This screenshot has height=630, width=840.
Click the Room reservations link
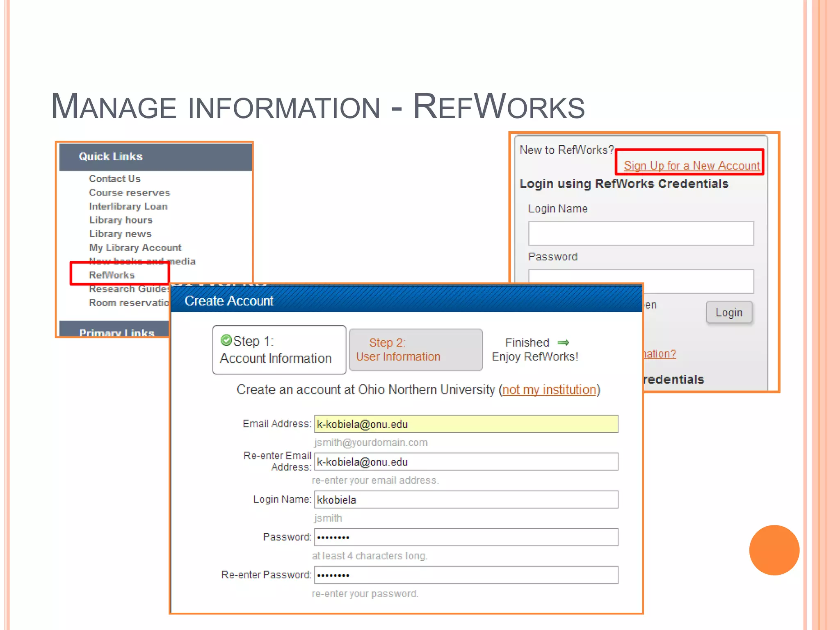tap(129, 303)
